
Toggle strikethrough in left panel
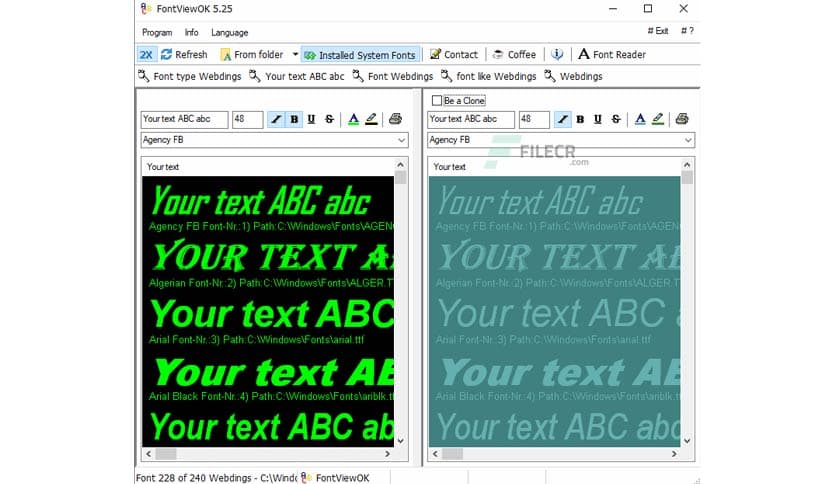click(x=329, y=119)
